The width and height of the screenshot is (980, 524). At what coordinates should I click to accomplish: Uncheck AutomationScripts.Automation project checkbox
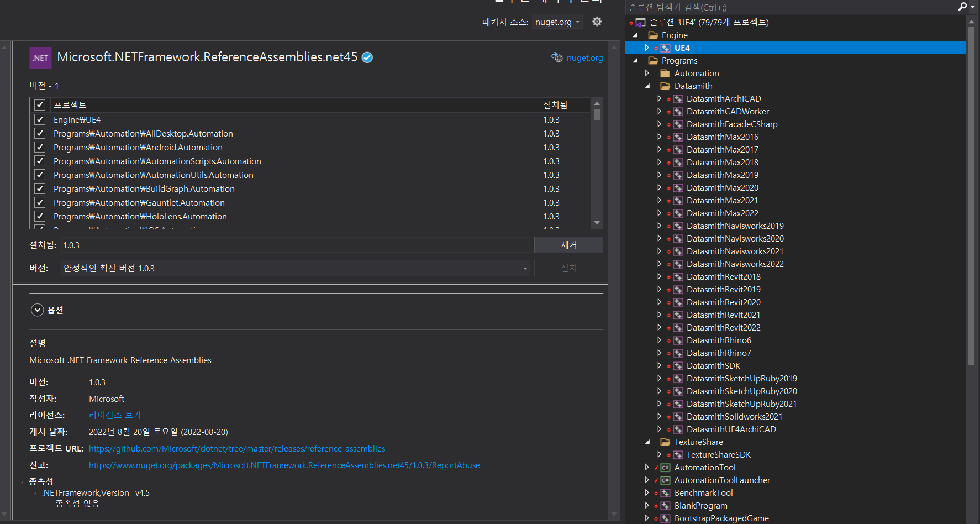click(40, 161)
